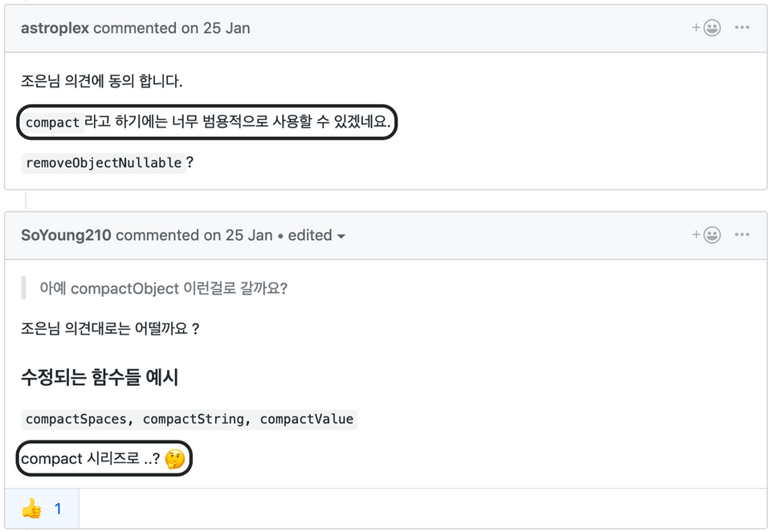Open the astroplex user profile
This screenshot has height=532, width=771.
click(55, 28)
